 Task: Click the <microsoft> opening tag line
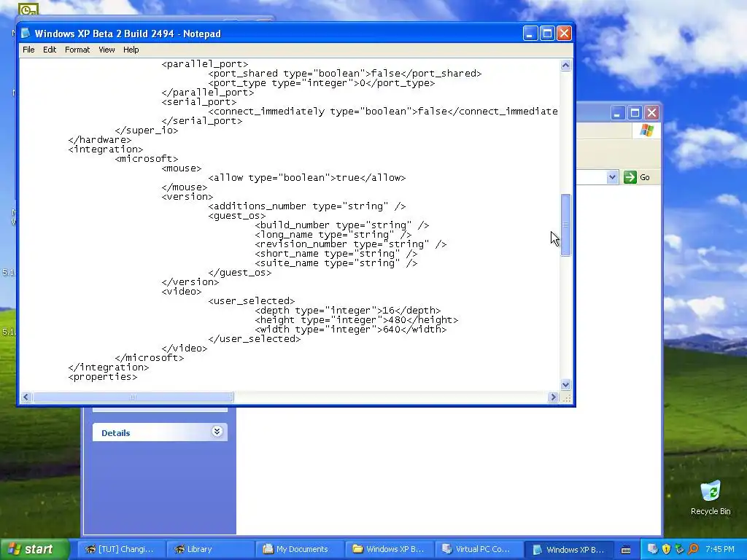pos(146,158)
